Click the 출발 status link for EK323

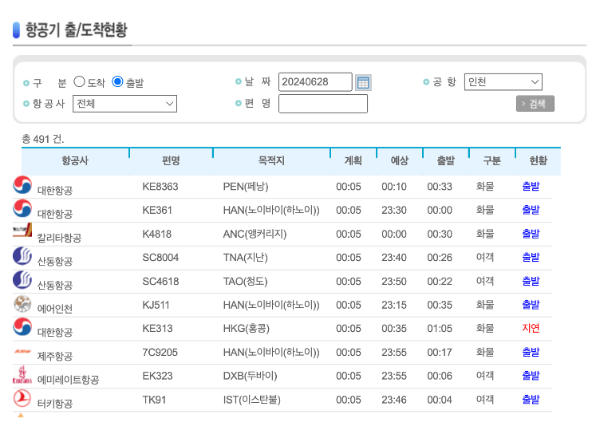click(x=531, y=376)
